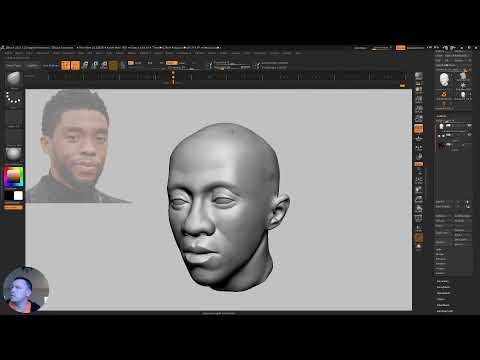Select the Move transform icon in top shelf
This screenshot has height=360, width=480.
click(85, 65)
